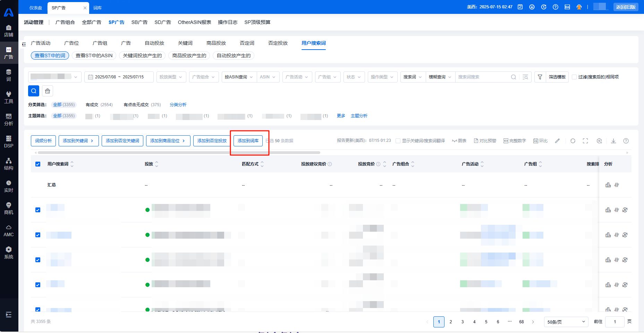The image size is (644, 333).
Task: Uncheck the second data row checkbox
Action: click(x=38, y=235)
